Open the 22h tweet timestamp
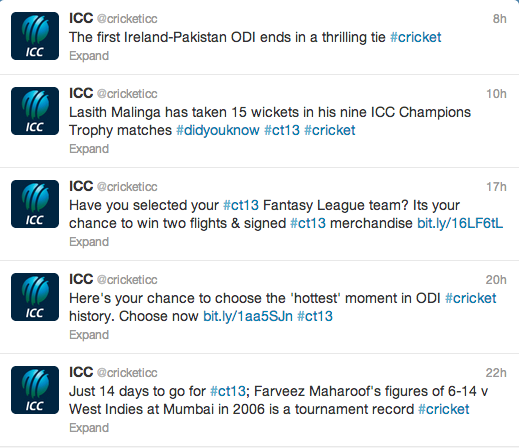The width and height of the screenshot is (519, 448). tap(496, 373)
